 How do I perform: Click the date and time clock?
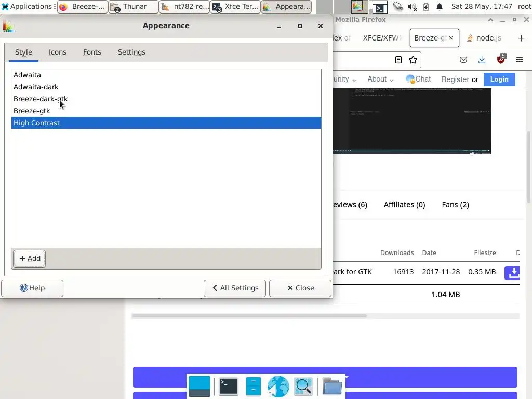pyautogui.click(x=482, y=6)
